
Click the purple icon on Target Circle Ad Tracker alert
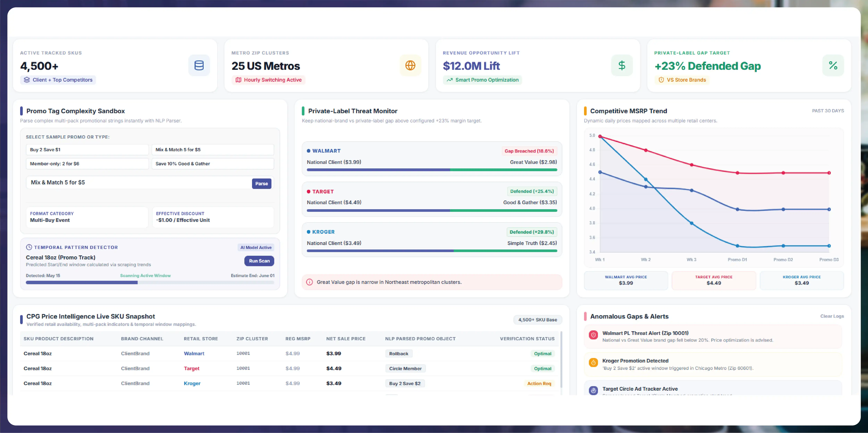pos(593,390)
